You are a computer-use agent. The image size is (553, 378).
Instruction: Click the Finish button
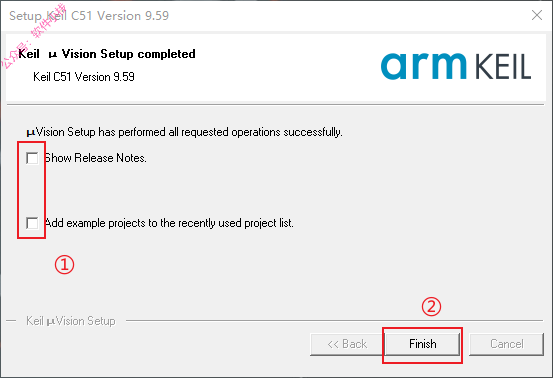pyautogui.click(x=423, y=344)
